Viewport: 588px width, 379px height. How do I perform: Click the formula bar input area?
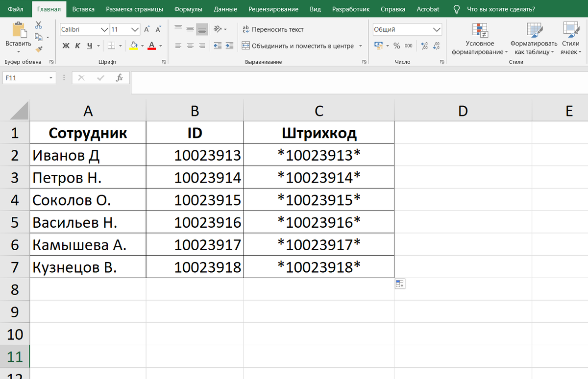coord(359,82)
